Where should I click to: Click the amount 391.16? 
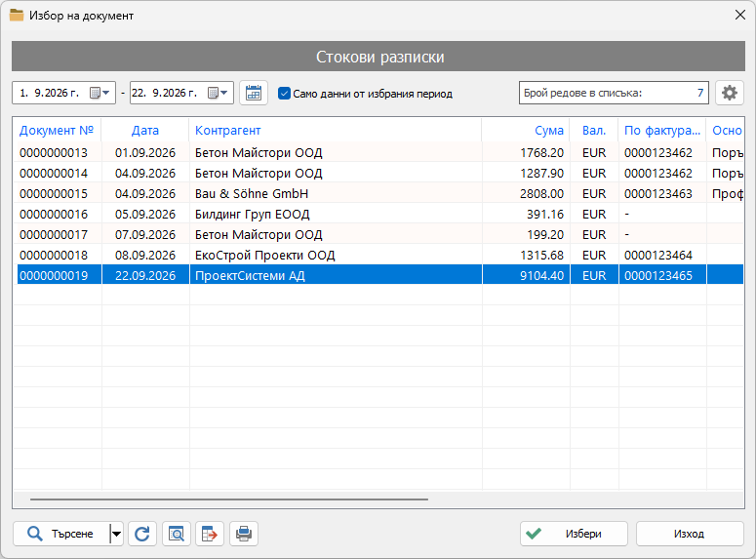click(545, 215)
